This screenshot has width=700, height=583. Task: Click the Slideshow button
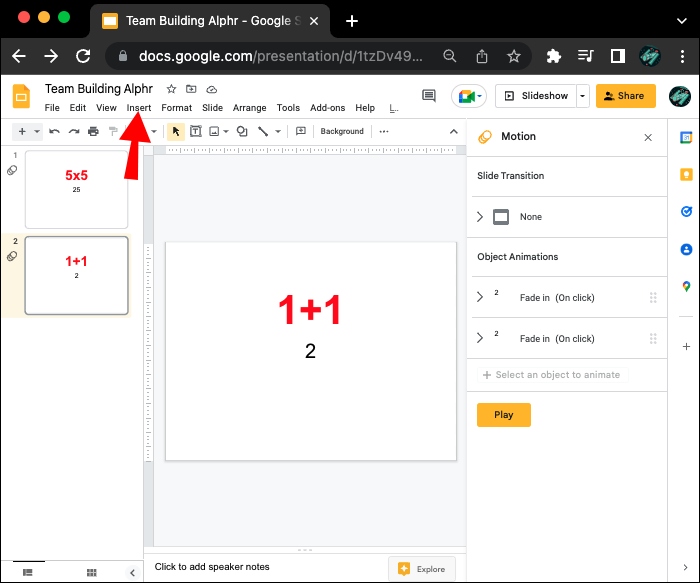(536, 96)
